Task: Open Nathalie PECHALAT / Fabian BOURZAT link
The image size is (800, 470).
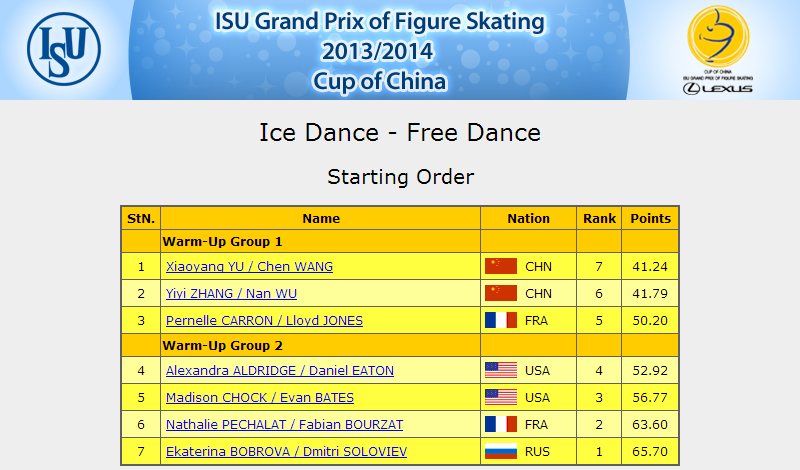Action: click(284, 425)
